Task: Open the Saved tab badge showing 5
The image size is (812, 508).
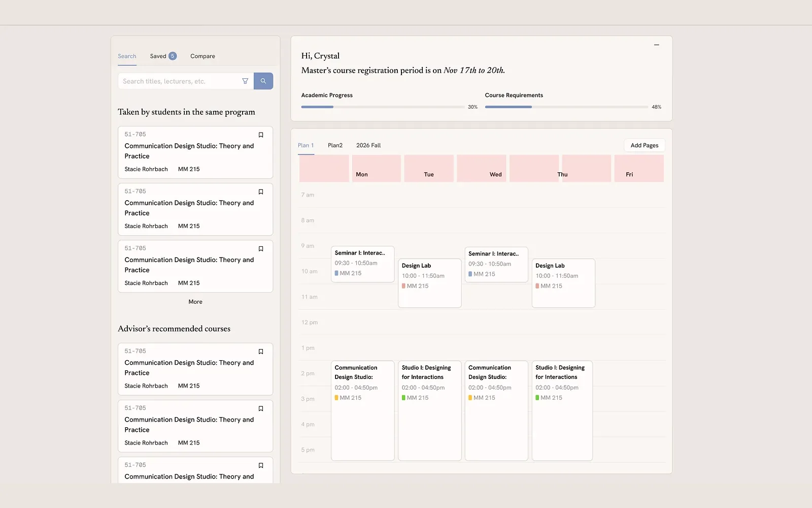Action: tap(173, 56)
